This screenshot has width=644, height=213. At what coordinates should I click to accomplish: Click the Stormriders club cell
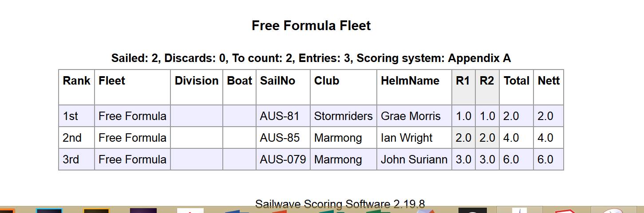click(x=343, y=116)
